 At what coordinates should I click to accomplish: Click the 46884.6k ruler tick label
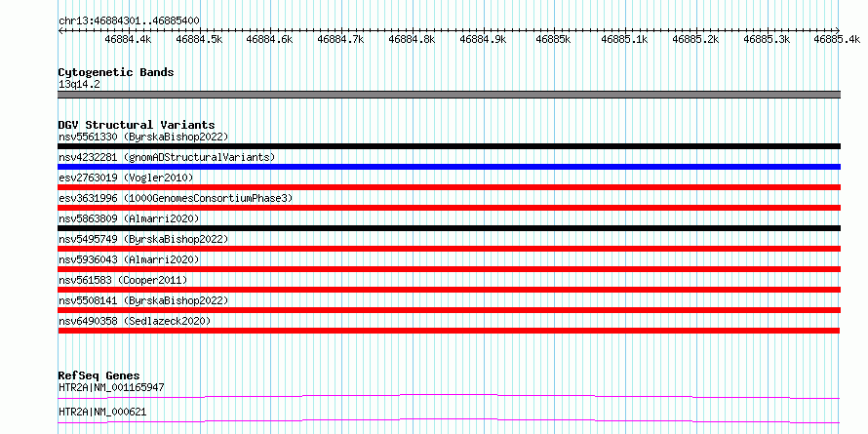(269, 39)
